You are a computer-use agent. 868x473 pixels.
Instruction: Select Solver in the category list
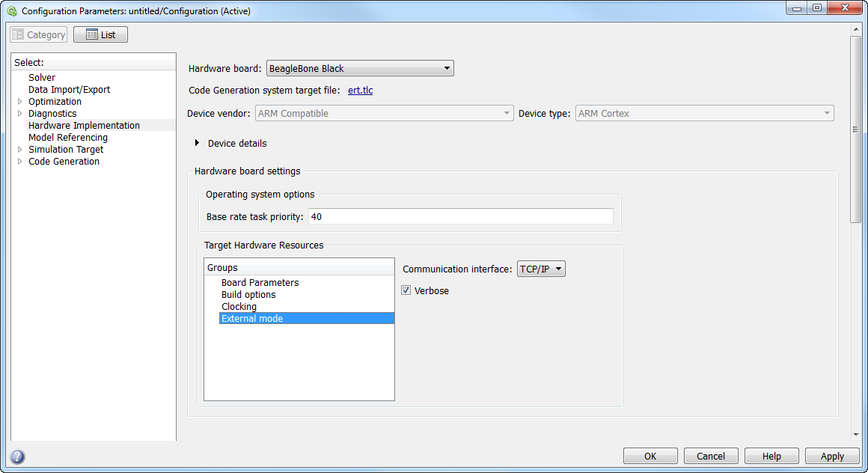pyautogui.click(x=42, y=78)
